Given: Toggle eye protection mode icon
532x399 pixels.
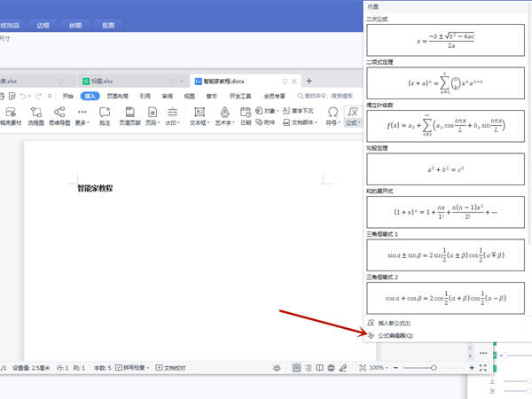Looking at the screenshot, I should coord(277,368).
